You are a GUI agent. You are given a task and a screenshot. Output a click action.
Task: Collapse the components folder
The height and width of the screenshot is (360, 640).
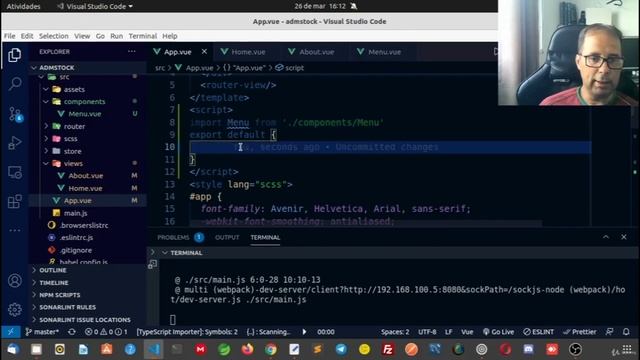(46, 101)
